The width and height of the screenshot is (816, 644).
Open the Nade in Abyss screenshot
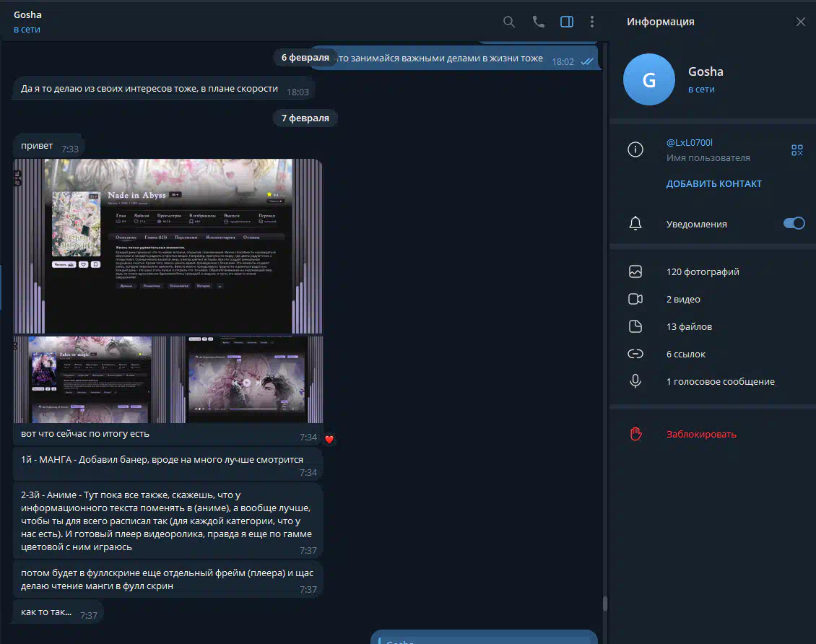168,246
